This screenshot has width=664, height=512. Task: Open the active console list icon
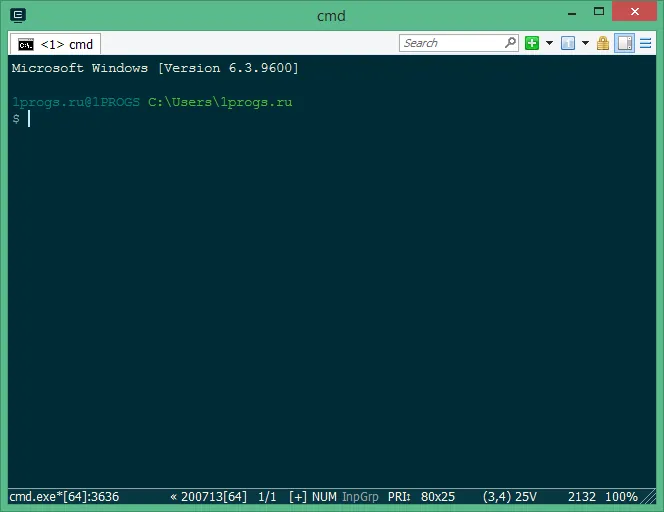pos(568,43)
